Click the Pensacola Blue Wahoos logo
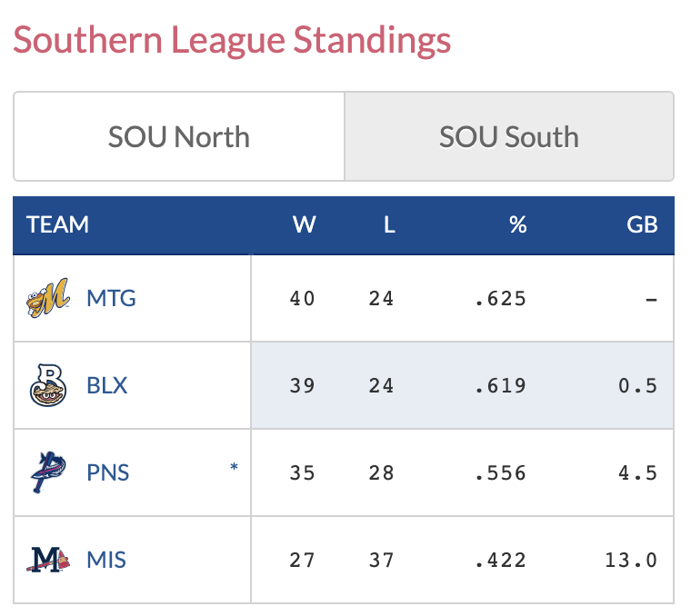This screenshot has height=616, width=691. pyautogui.click(x=47, y=472)
